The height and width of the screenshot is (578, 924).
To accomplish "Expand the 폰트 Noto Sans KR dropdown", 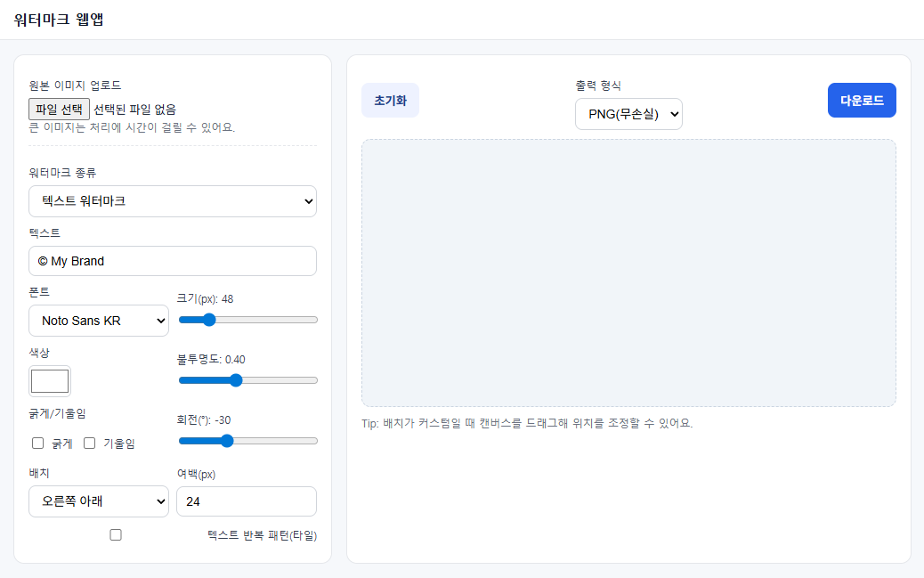I will tap(99, 321).
